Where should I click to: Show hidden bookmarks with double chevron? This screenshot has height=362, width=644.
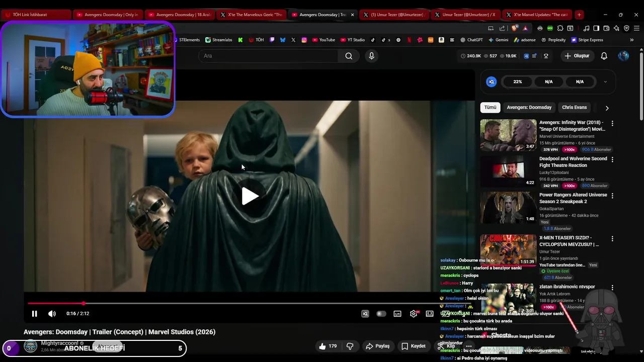(631, 40)
